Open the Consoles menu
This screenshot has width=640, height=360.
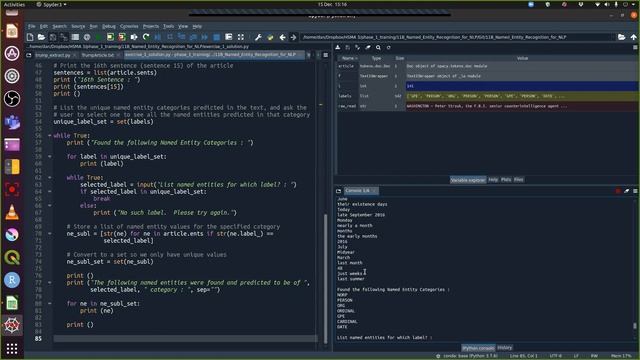(129, 26)
